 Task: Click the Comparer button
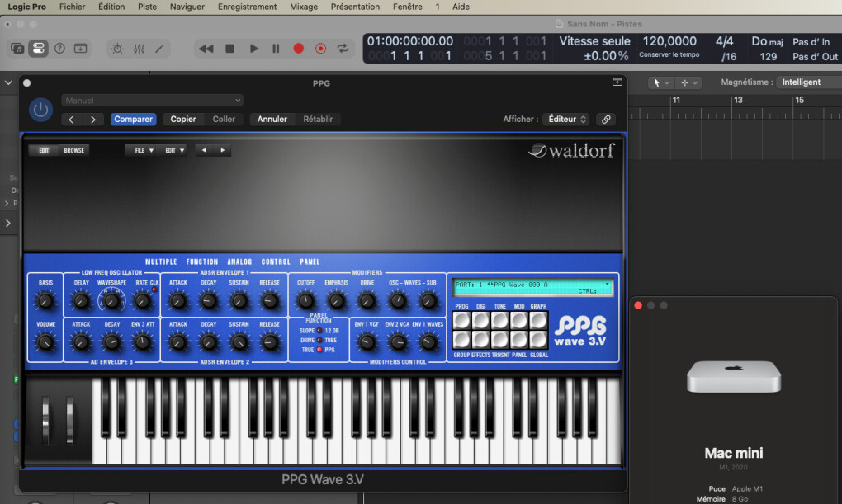point(133,119)
